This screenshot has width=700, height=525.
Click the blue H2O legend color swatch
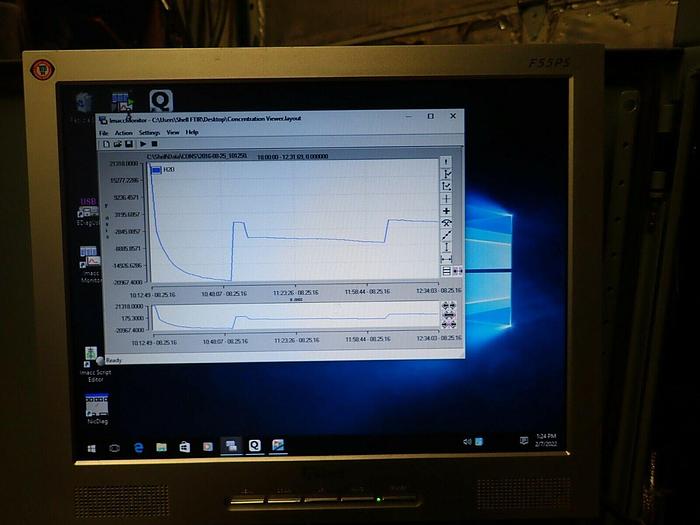(x=156, y=170)
